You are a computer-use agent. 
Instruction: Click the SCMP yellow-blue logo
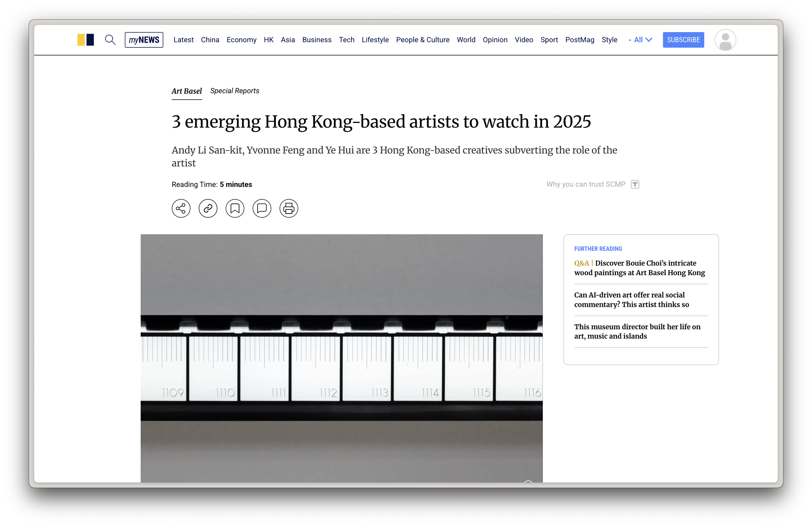86,40
